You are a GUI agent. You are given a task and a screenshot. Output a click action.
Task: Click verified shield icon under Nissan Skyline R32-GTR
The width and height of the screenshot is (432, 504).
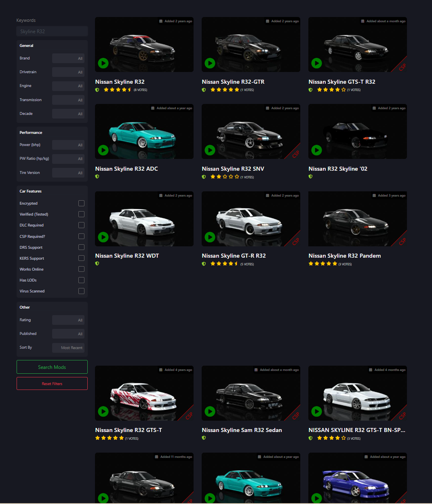click(204, 90)
